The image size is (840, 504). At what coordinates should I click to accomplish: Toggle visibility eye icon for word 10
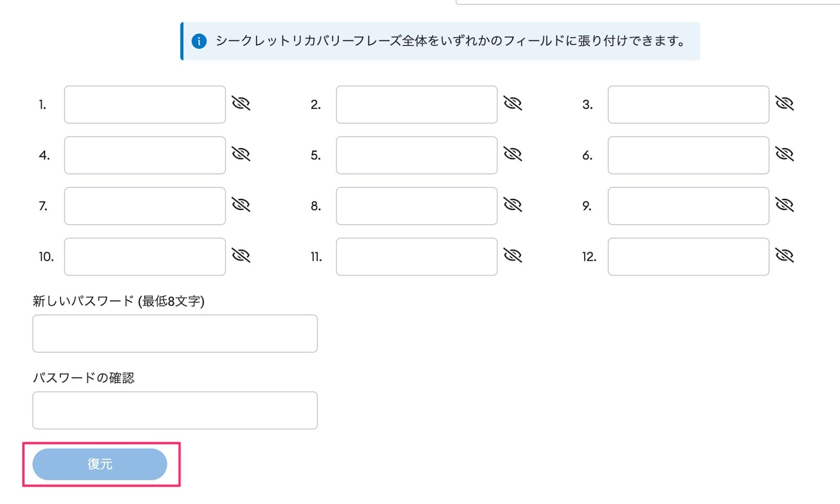point(241,256)
